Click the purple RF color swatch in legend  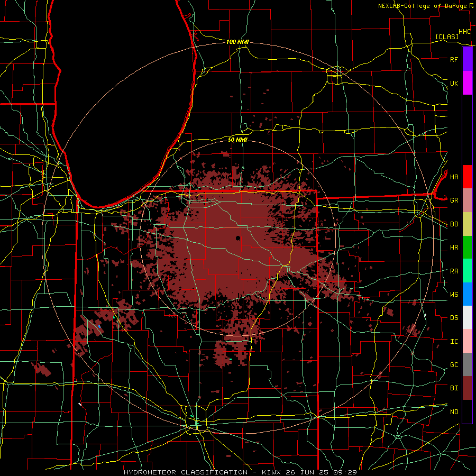[467, 59]
